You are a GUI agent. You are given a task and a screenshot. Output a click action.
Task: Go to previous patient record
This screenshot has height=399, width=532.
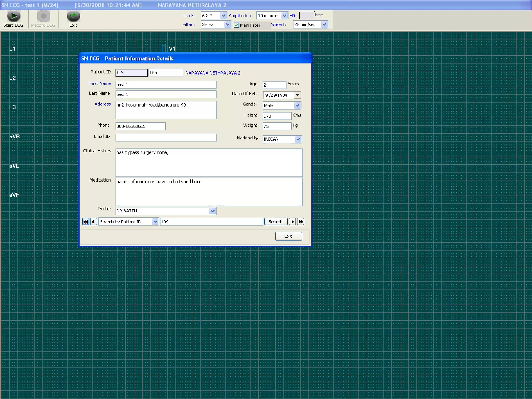(x=94, y=222)
